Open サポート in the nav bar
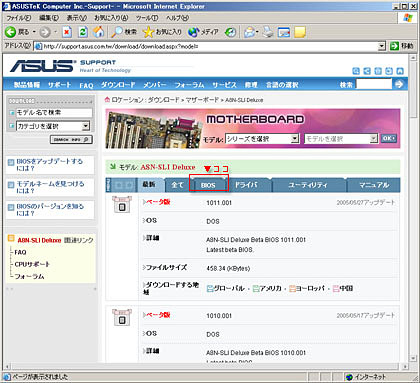This screenshot has width=420, height=383. [59, 85]
